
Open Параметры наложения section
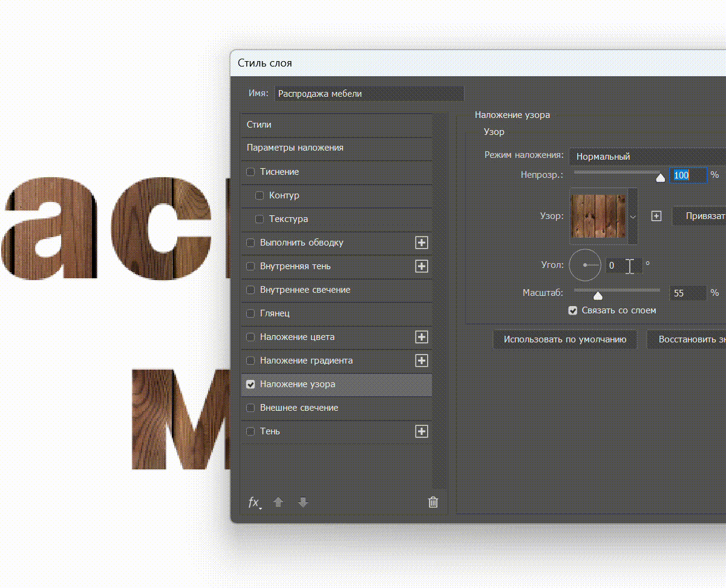pos(337,148)
